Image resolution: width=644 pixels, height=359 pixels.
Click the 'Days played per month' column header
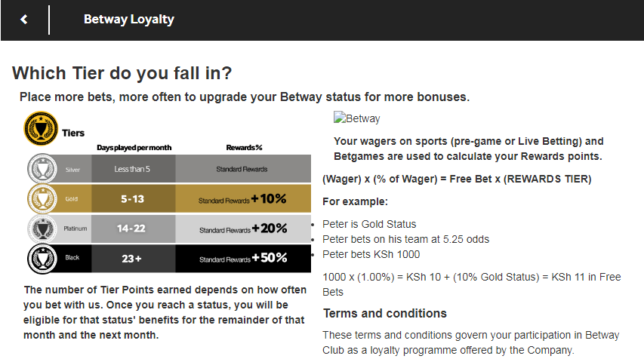[x=134, y=148]
